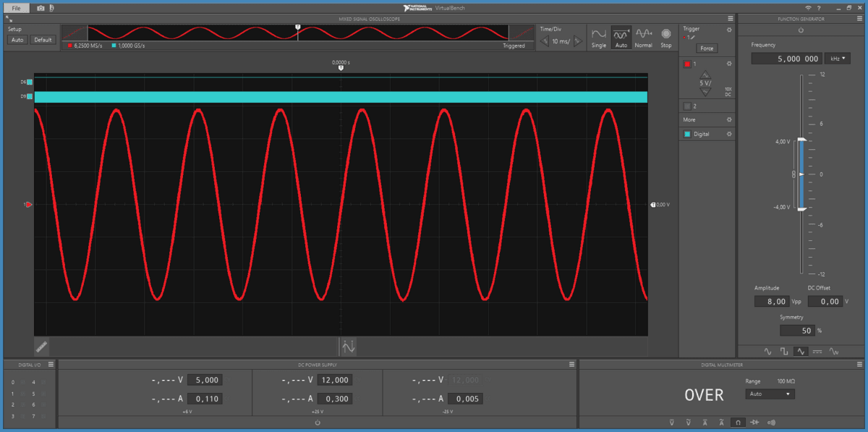Increase channel 1 volts per division
Image resolution: width=868 pixels, height=432 pixels.
pos(707,75)
